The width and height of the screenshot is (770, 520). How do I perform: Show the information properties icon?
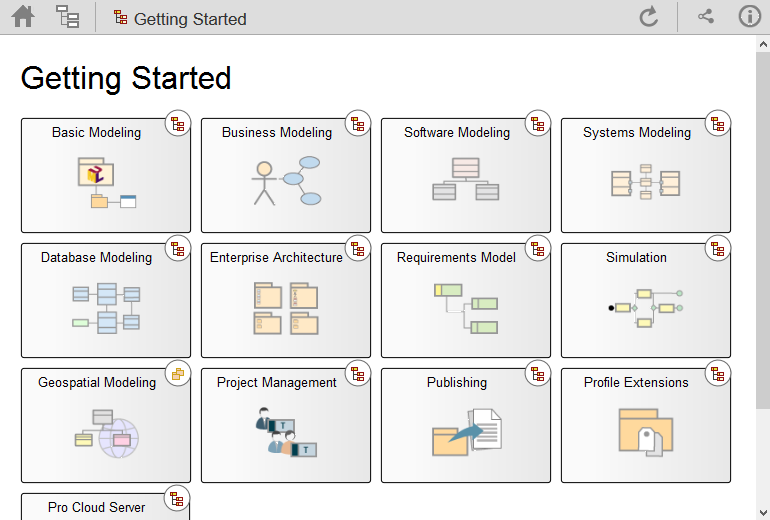[x=749, y=17]
